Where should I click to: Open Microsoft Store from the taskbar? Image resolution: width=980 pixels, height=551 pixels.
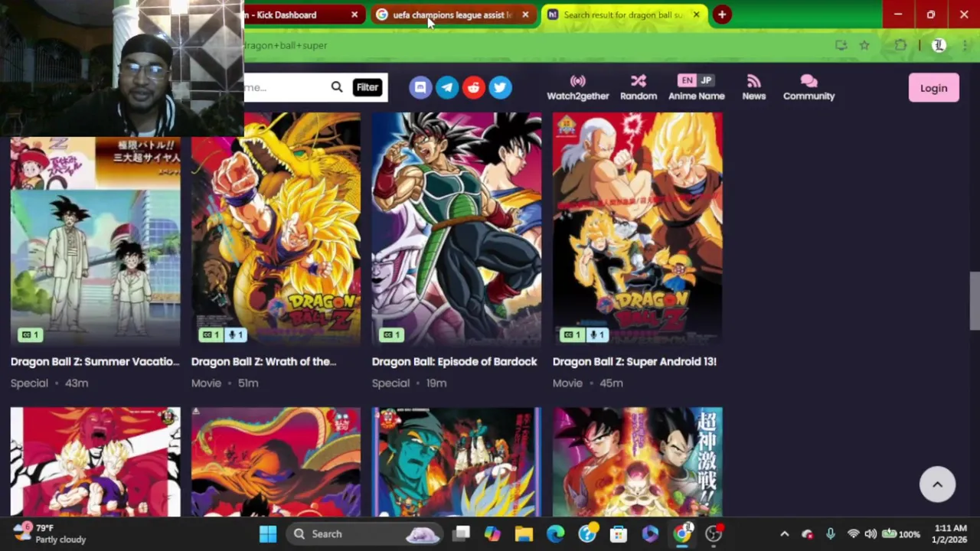618,533
